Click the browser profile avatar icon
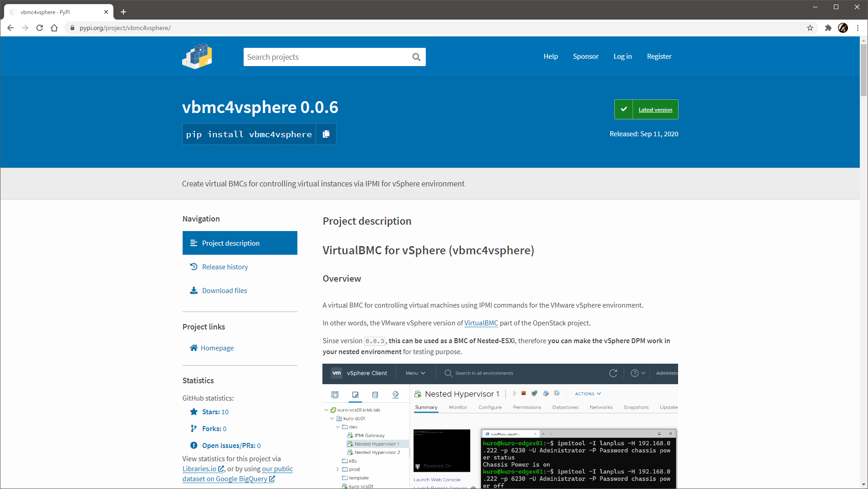 pos(843,28)
